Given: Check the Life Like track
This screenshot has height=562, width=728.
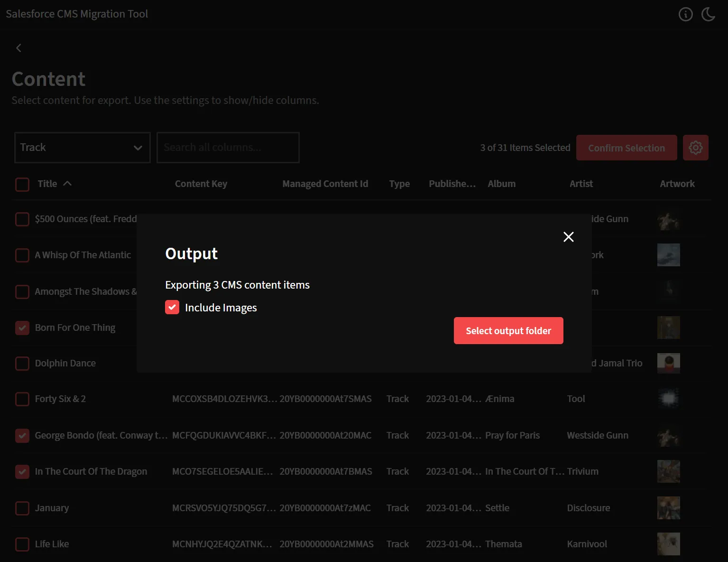Looking at the screenshot, I should tap(22, 544).
